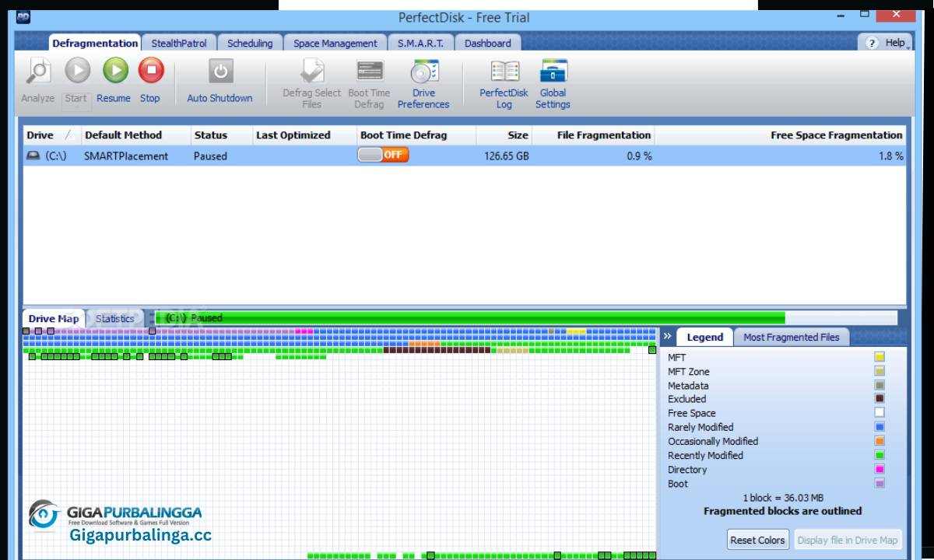Toggle Boot Time Defrag OFF switch for C:
Screen dimensions: 934x560
[383, 155]
